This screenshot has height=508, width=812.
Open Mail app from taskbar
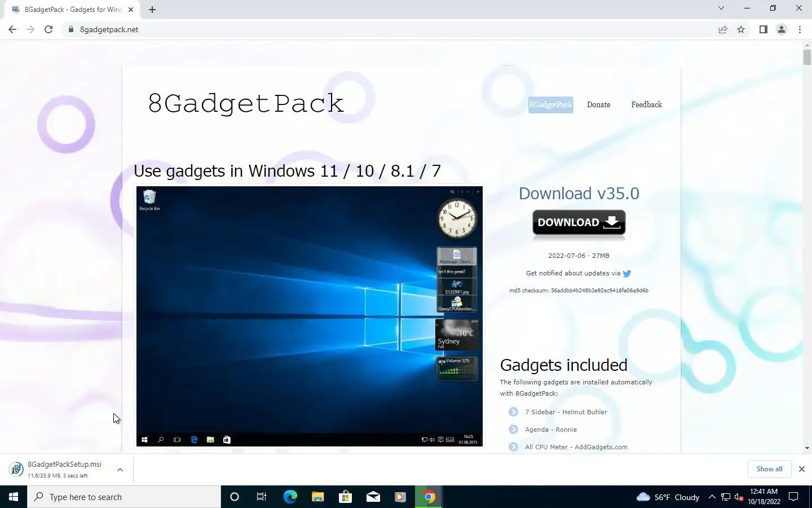373,497
